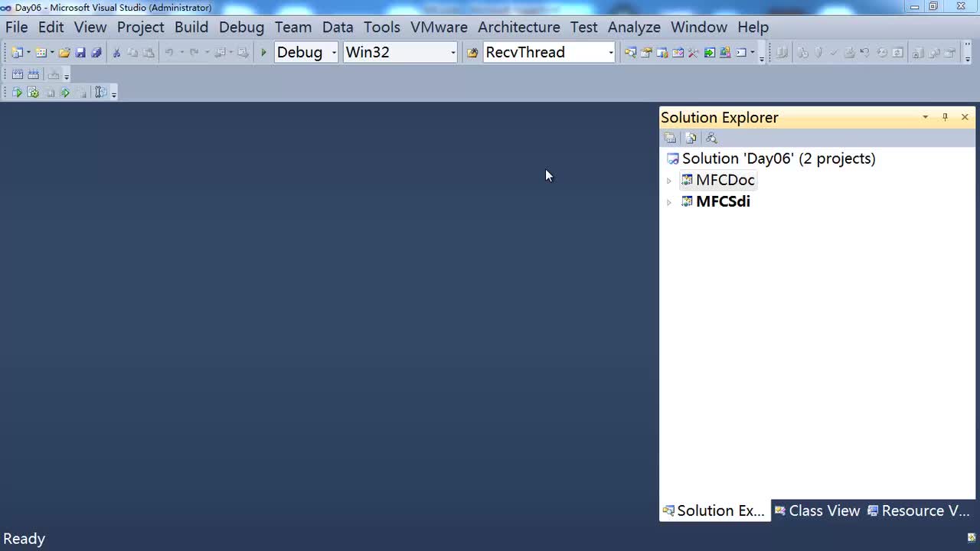Switch to the Resource View tab
980x551 pixels.
click(919, 510)
